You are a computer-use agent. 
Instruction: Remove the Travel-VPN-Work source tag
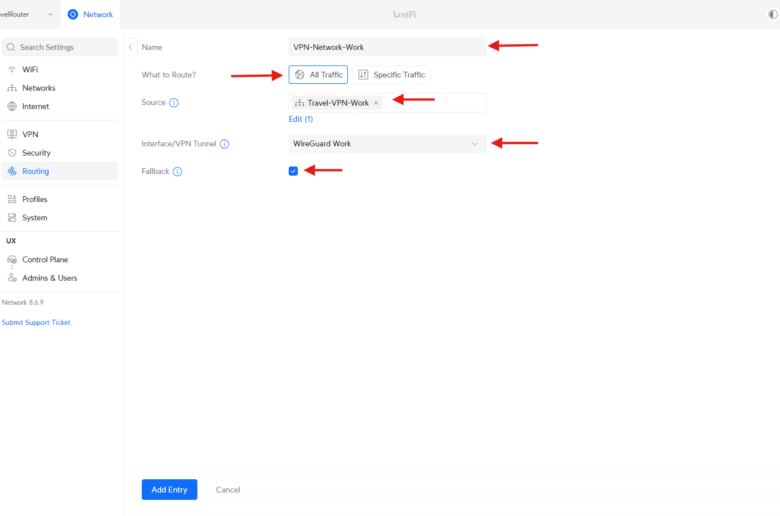click(376, 103)
